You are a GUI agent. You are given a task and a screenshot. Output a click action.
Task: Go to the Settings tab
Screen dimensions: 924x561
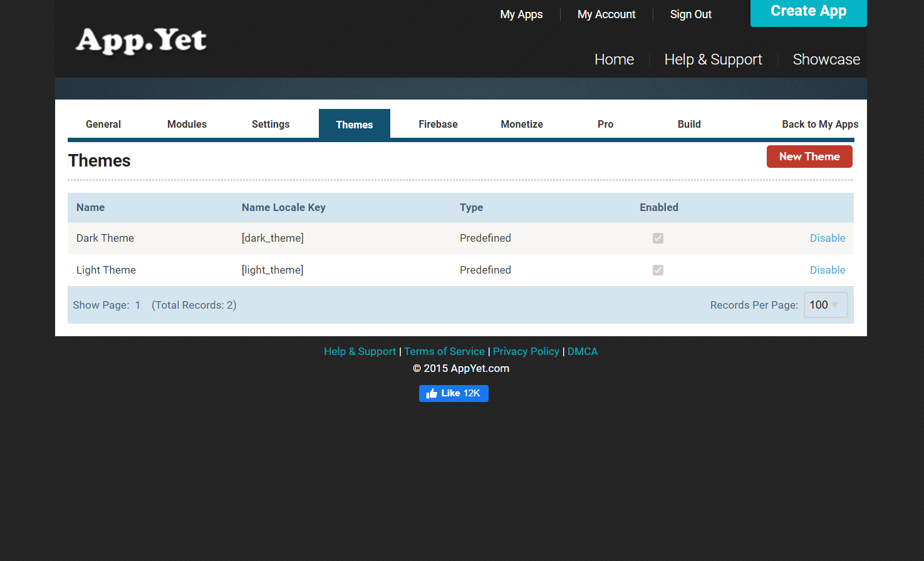tap(271, 124)
